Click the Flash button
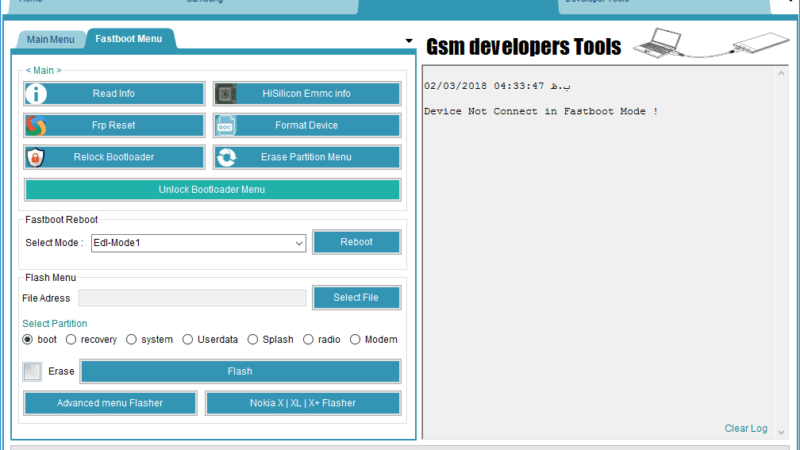Viewport: 800px width, 450px height. [240, 371]
